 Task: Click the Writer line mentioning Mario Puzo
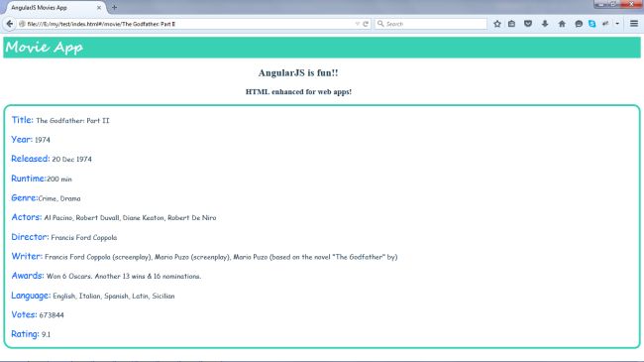pyautogui.click(x=221, y=257)
